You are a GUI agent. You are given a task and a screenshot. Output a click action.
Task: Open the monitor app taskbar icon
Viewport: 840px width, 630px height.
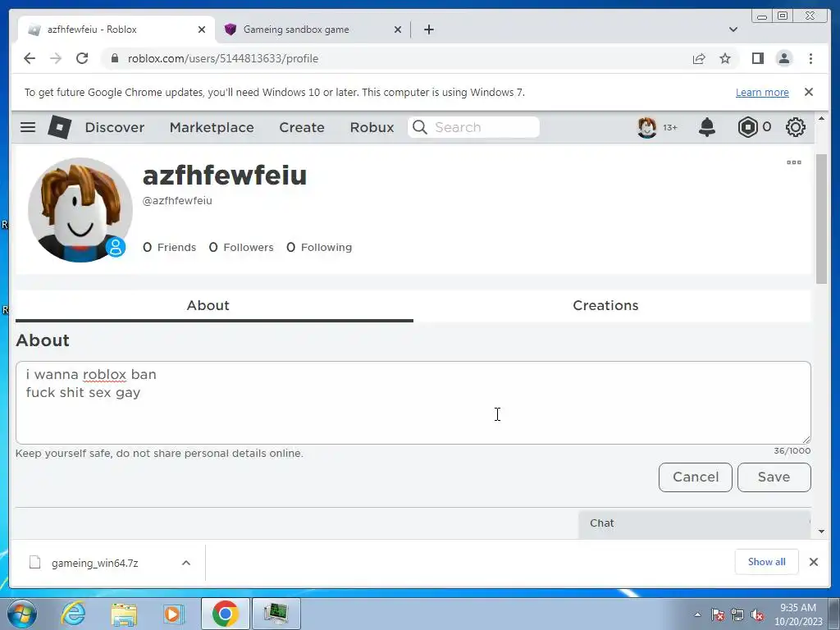click(276, 614)
